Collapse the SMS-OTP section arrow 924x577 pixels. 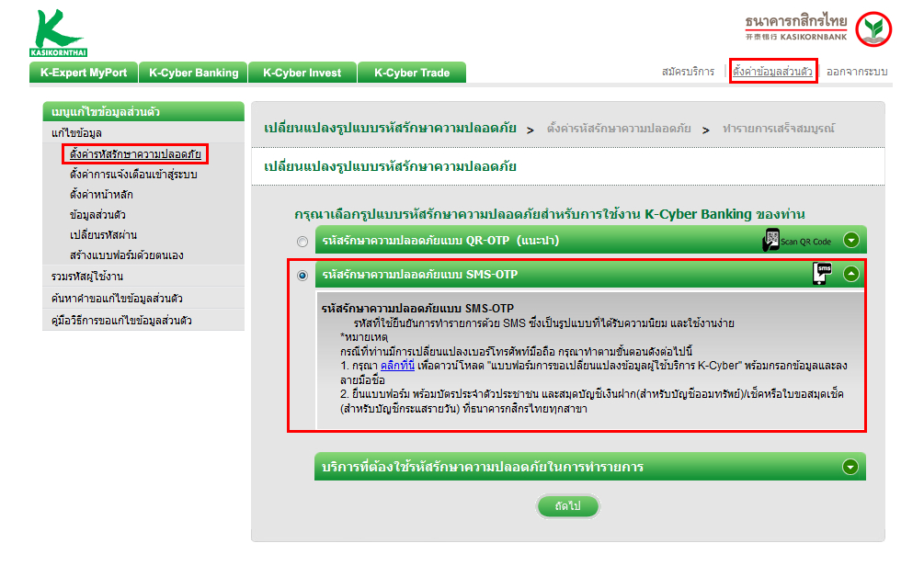coord(851,273)
